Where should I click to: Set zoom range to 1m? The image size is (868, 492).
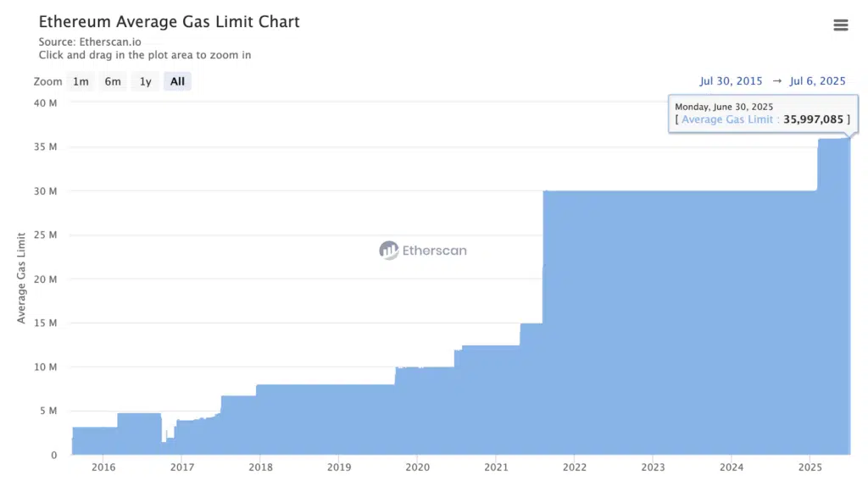click(81, 81)
